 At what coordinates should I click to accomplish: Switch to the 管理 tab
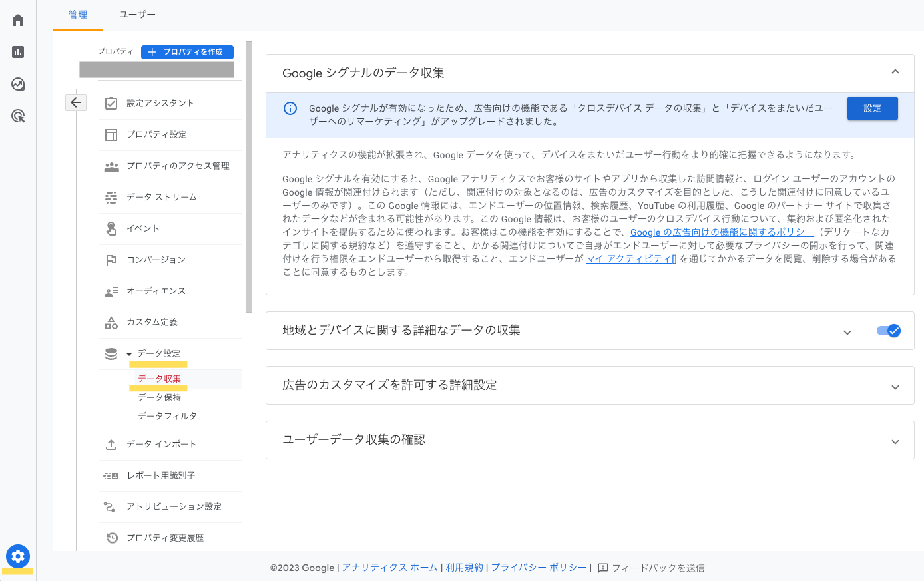pos(78,15)
